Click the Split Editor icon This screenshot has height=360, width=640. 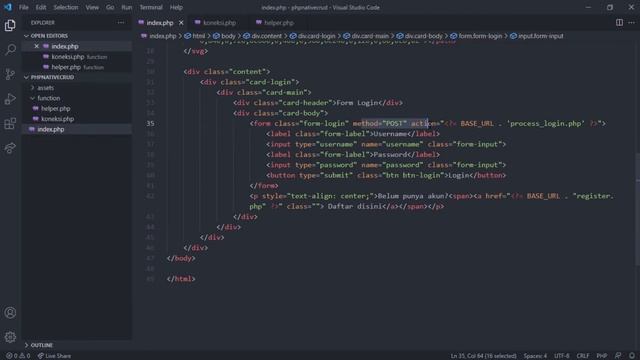click(x=619, y=22)
